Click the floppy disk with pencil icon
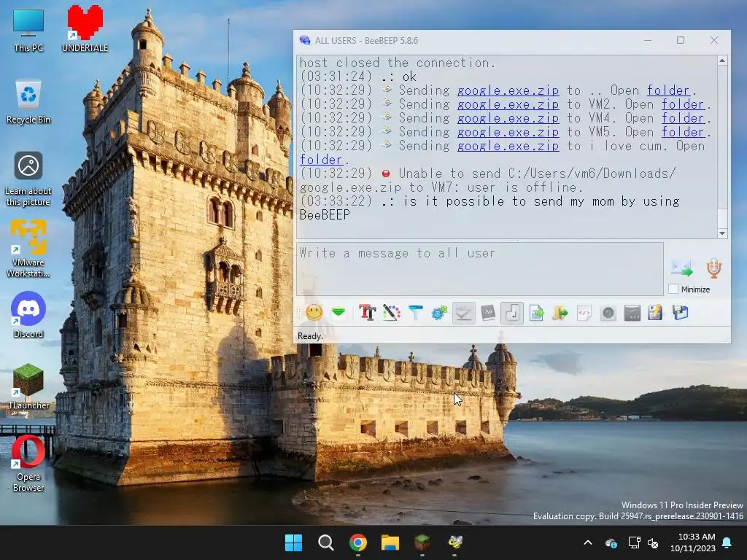The width and height of the screenshot is (747, 560). pyautogui.click(x=656, y=313)
